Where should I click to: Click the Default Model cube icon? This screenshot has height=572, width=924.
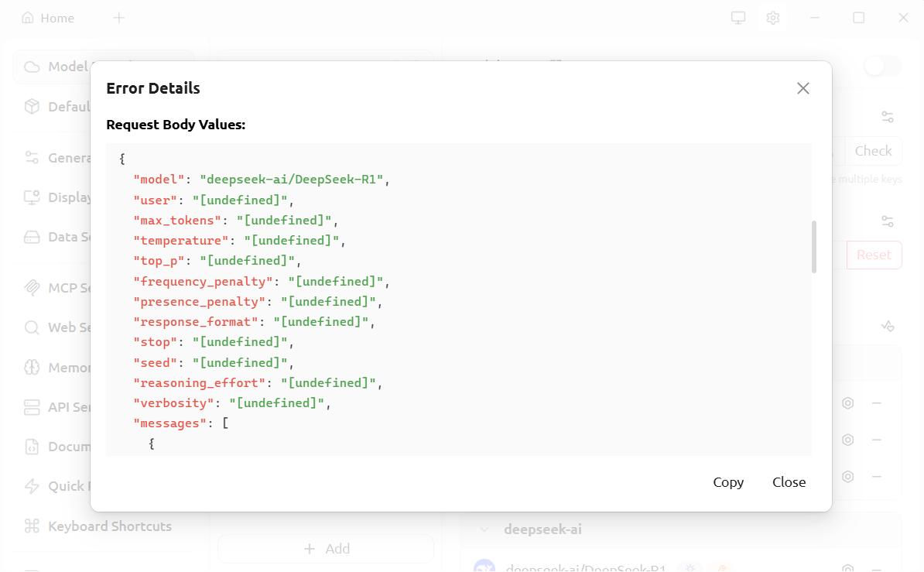tap(32, 107)
